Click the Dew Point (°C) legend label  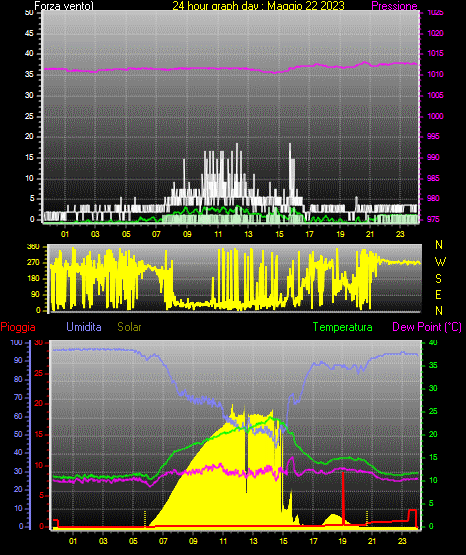tap(427, 327)
